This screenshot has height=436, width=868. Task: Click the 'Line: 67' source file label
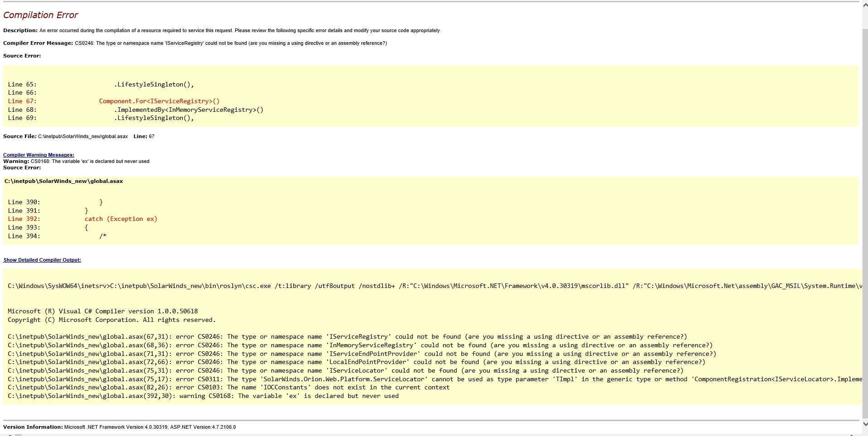144,136
